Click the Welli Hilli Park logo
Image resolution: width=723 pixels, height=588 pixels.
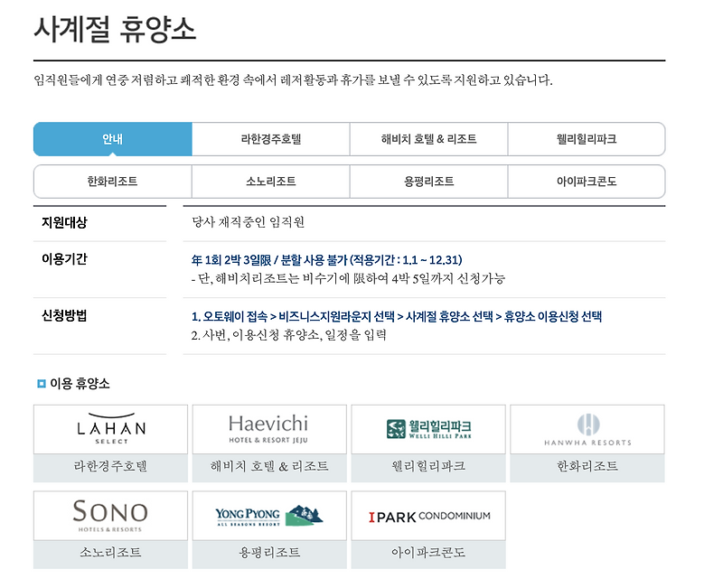point(428,429)
